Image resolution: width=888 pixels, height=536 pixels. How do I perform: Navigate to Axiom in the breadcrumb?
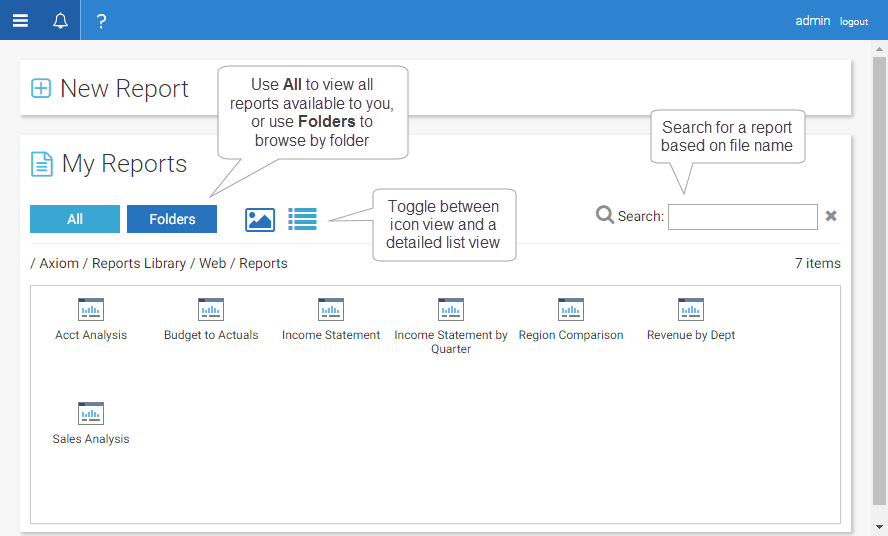[59, 263]
